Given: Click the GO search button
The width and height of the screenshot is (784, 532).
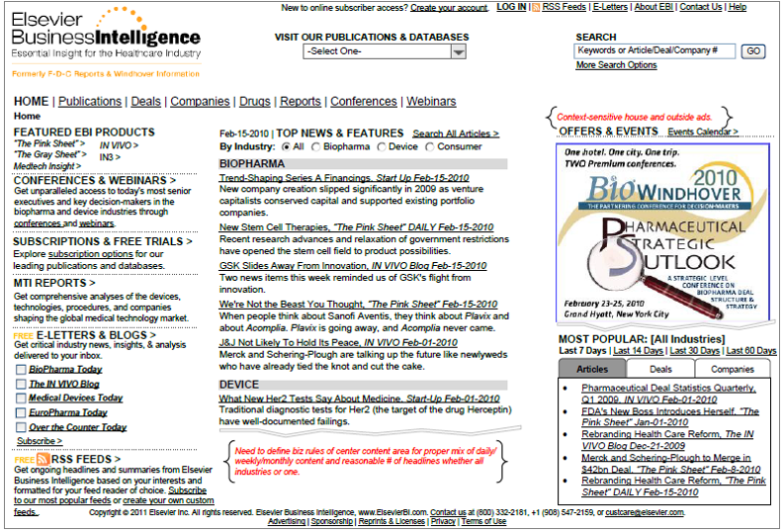Looking at the screenshot, I should pyautogui.click(x=753, y=51).
